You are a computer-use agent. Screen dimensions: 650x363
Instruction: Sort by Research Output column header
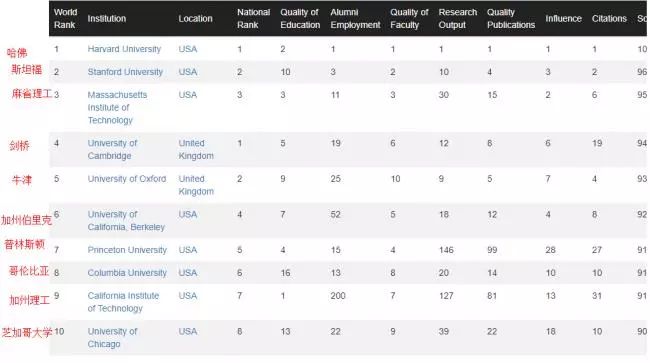click(458, 18)
